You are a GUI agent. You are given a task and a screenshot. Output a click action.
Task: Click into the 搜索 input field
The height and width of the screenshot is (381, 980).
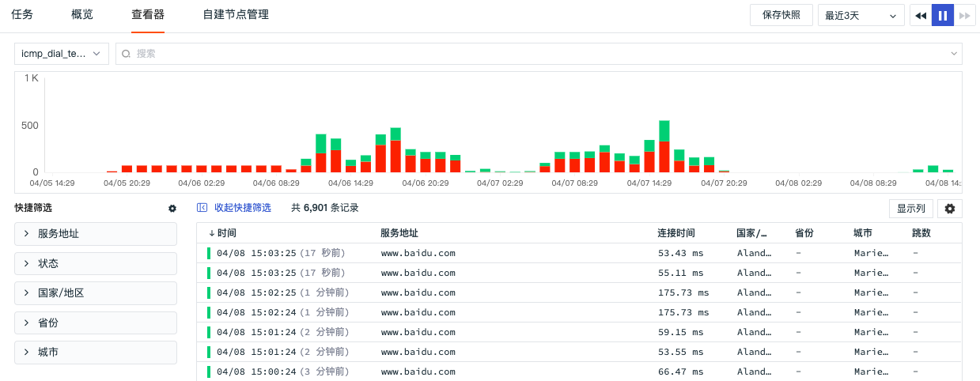(x=538, y=54)
